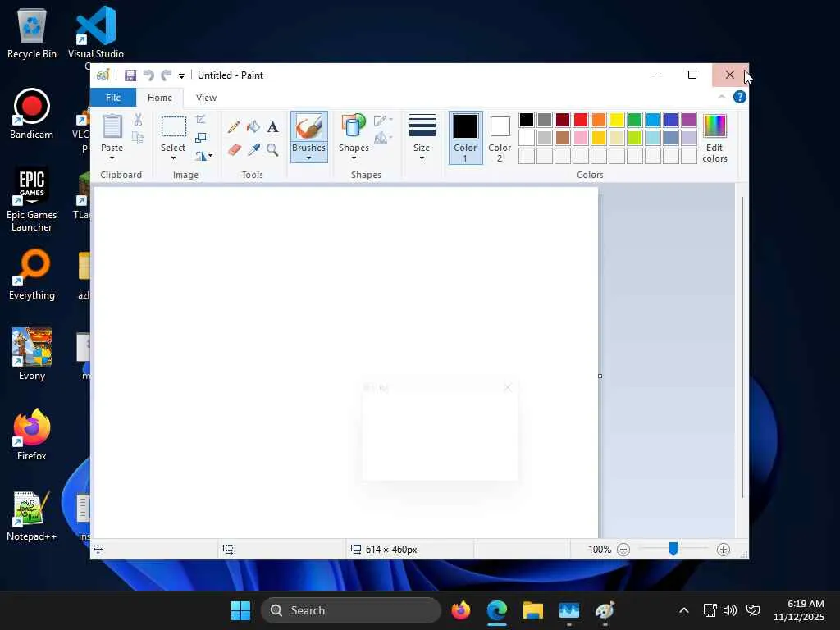Click the Zoom in plus button
840x630 pixels.
(x=724, y=550)
